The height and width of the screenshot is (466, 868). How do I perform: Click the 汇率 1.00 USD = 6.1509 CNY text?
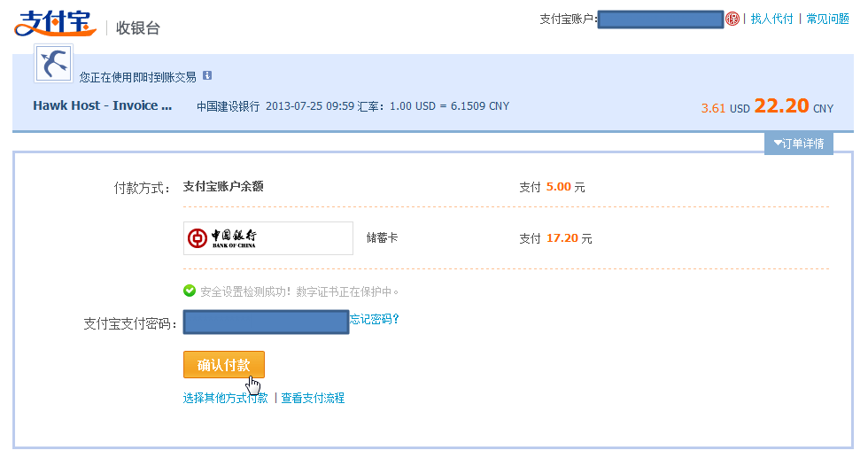coord(433,105)
